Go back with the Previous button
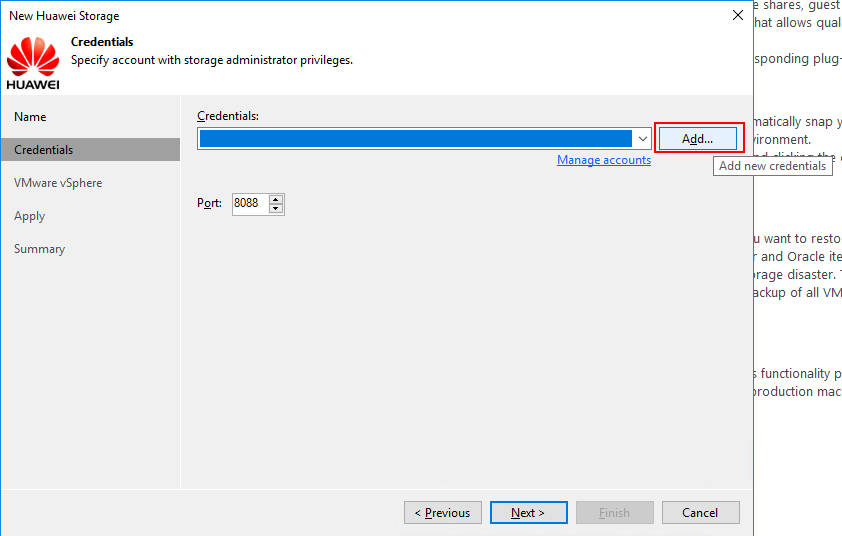Image resolution: width=842 pixels, height=536 pixels. [442, 513]
